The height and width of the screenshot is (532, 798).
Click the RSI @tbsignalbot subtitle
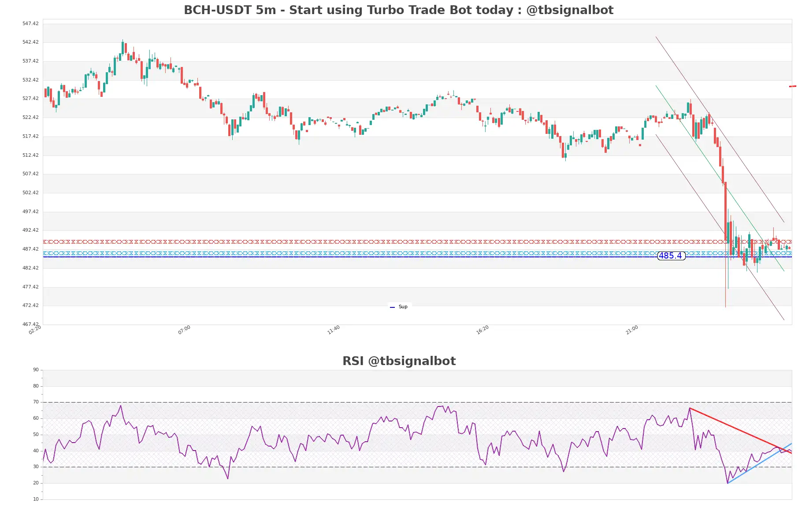[399, 361]
